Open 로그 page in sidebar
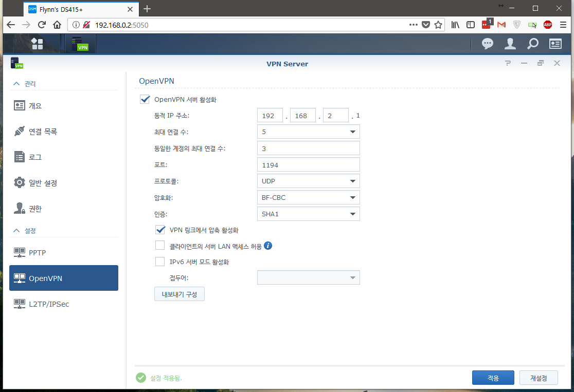This screenshot has height=392, width=574. [x=64, y=157]
